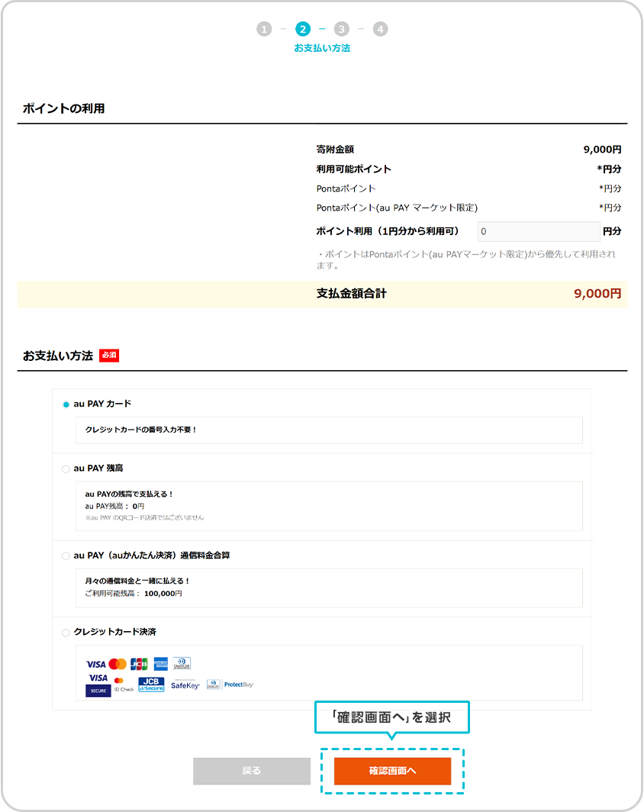
Task: Click the JCB J/Secure badge
Action: [151, 685]
